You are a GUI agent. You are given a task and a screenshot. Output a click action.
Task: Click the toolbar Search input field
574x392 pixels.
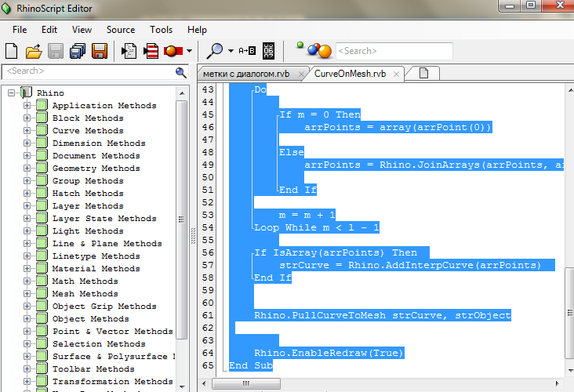tap(394, 51)
